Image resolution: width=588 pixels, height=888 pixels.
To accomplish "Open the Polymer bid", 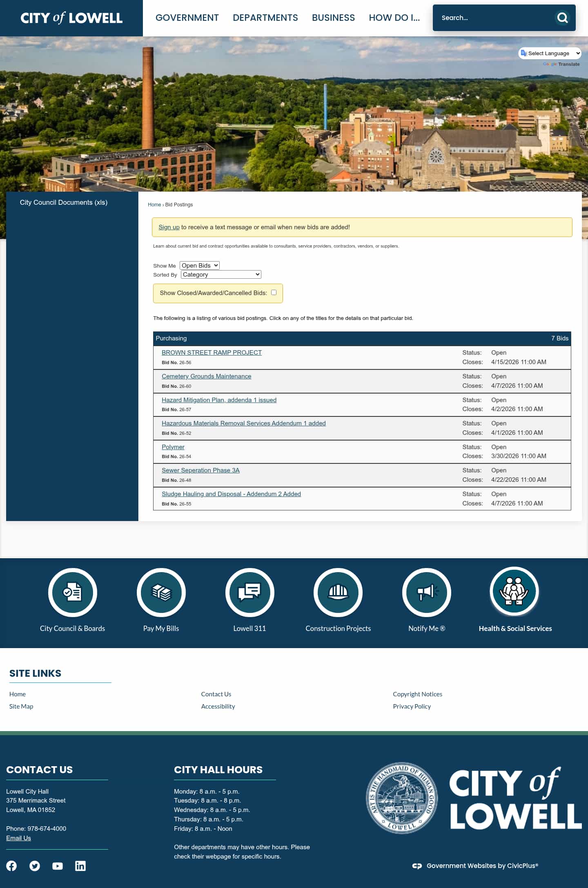I will pyautogui.click(x=173, y=447).
